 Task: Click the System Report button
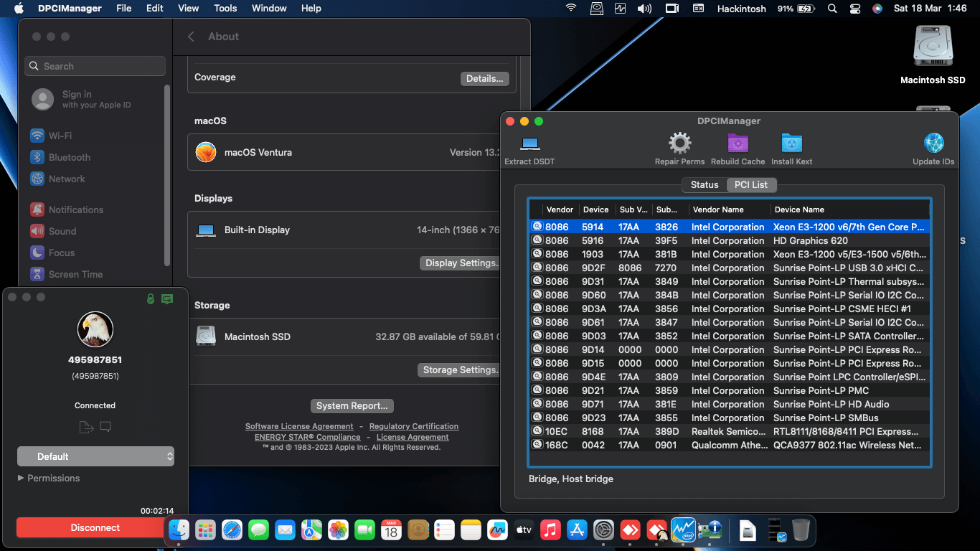pos(352,406)
